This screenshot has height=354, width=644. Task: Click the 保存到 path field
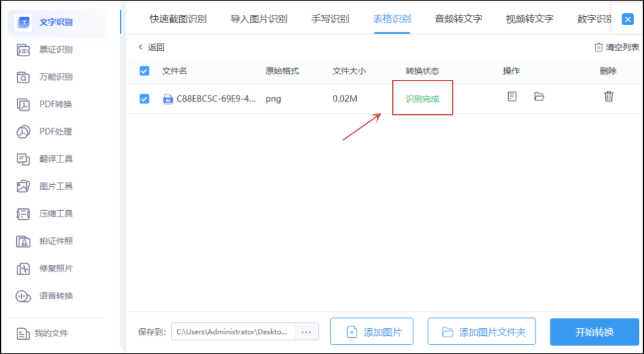tap(233, 332)
